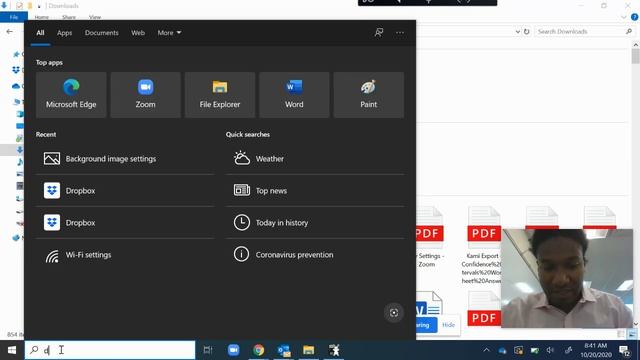This screenshot has height=360, width=640.
Task: Run Coronavirus prevention quick search
Action: click(x=315, y=255)
